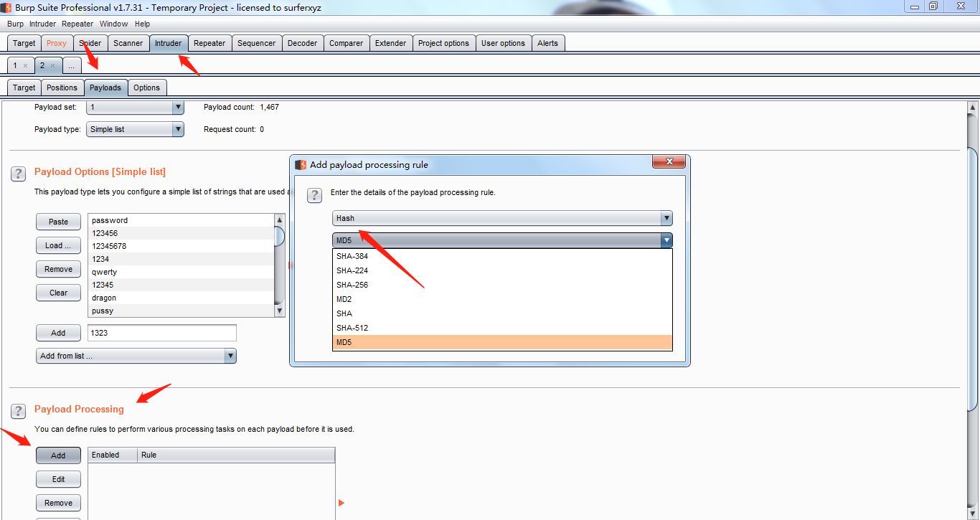This screenshot has width=980, height=520.
Task: Select 'dragon' payload row
Action: click(x=181, y=298)
